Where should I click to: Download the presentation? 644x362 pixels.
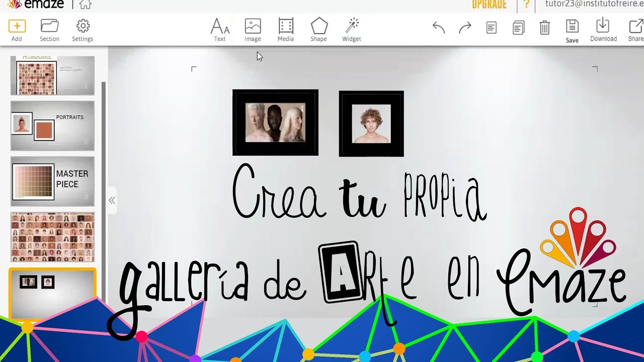click(603, 30)
